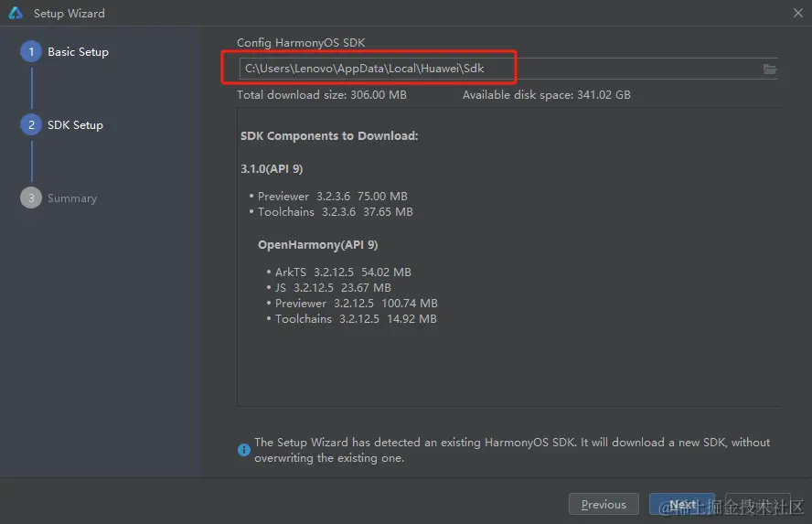Image resolution: width=812 pixels, height=524 pixels.
Task: Click the 'Config HarmonyOS SDK' label
Action: tap(301, 42)
